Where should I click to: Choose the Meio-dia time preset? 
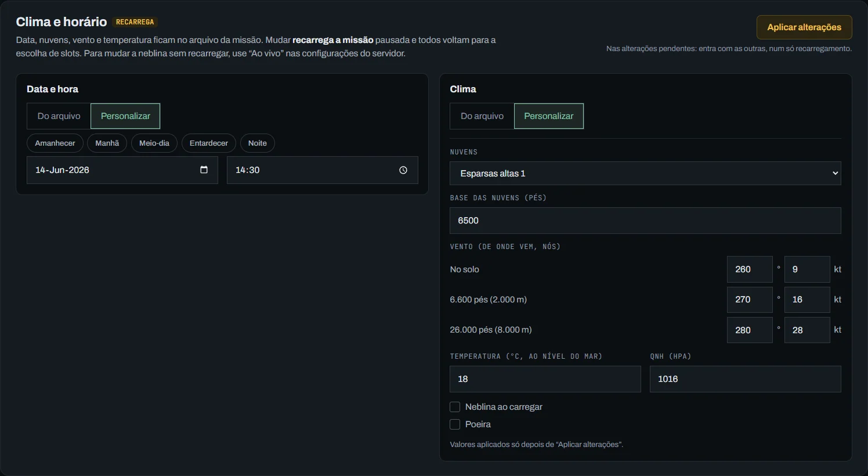pyautogui.click(x=154, y=143)
